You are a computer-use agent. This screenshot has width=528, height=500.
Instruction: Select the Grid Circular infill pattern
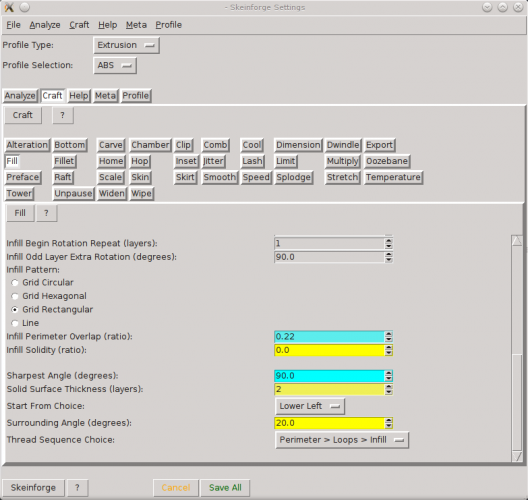[x=14, y=283]
